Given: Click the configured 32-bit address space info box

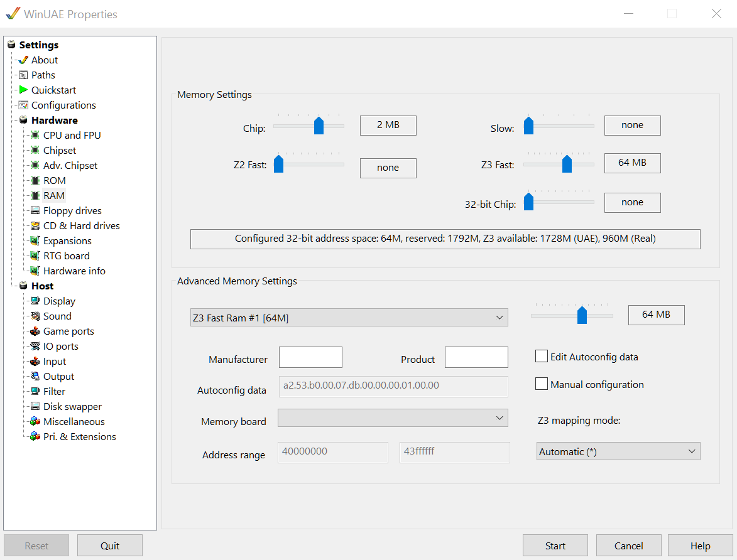Looking at the screenshot, I should (445, 239).
